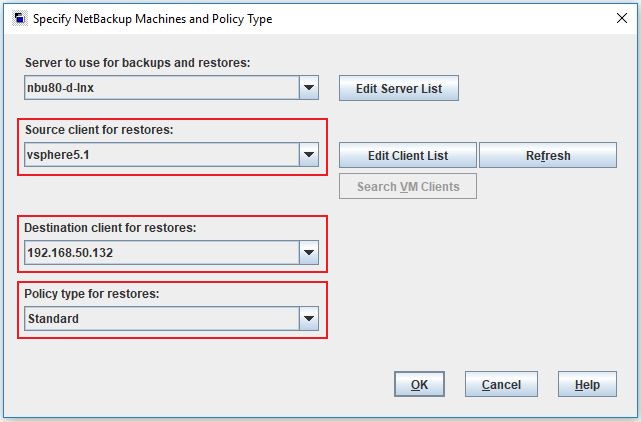This screenshot has height=422, width=641.
Task: Refresh the client list
Action: pos(547,155)
